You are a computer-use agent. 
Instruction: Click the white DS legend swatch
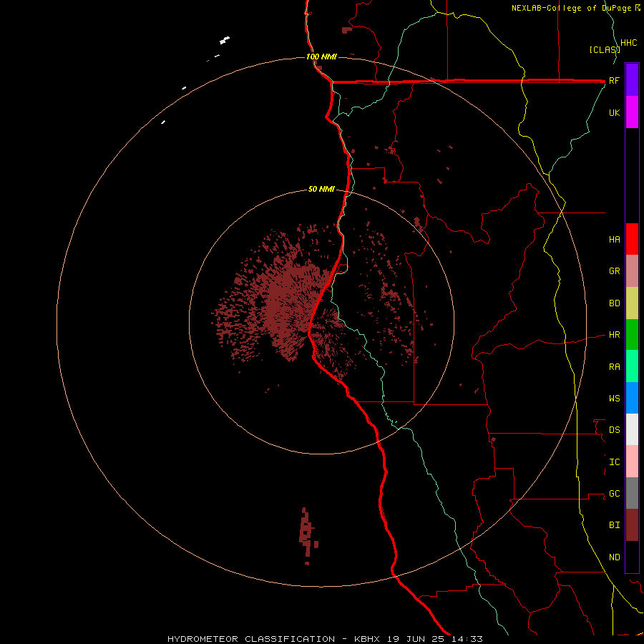click(x=632, y=429)
